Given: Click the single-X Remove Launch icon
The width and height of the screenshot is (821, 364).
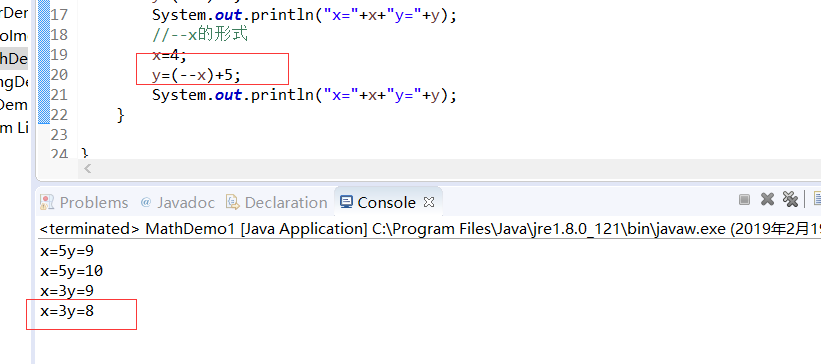Looking at the screenshot, I should 767,199.
